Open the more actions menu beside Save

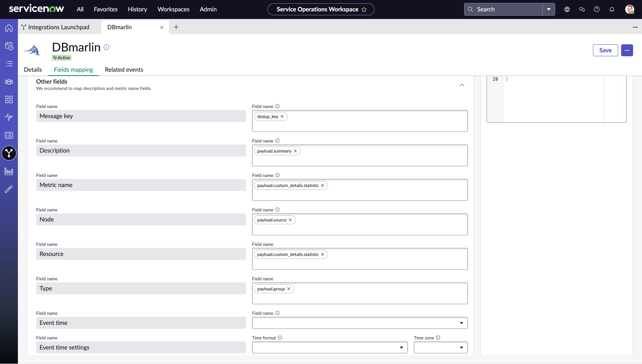[x=627, y=50]
